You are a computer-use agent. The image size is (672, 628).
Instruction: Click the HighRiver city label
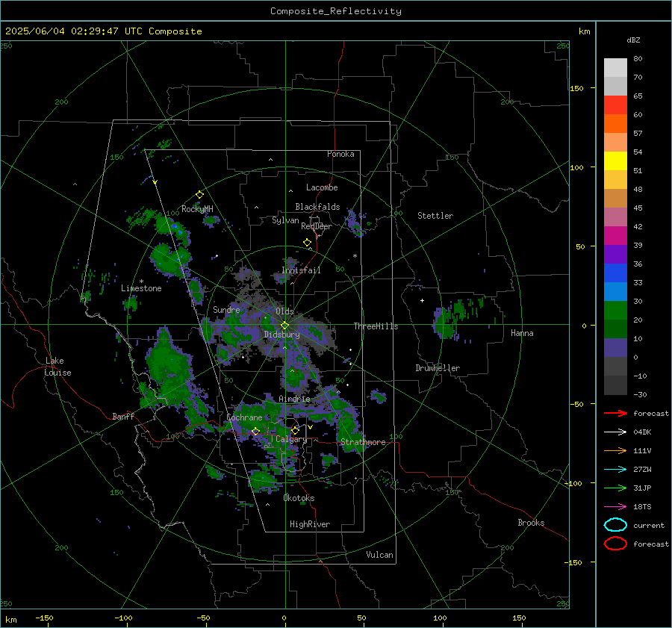click(x=310, y=524)
